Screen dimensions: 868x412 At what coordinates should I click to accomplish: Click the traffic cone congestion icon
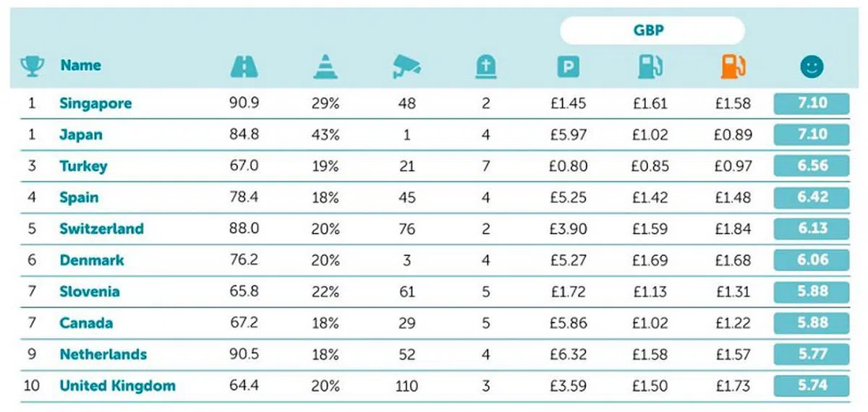(325, 66)
